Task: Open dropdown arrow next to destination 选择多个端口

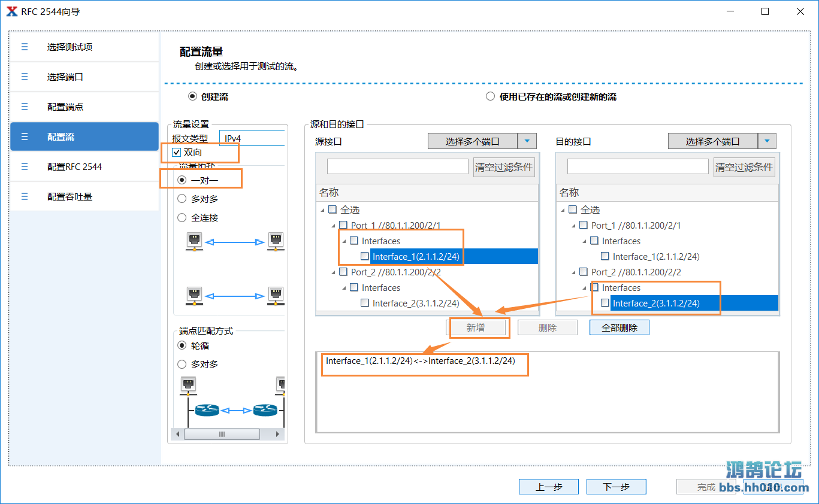Action: (767, 141)
